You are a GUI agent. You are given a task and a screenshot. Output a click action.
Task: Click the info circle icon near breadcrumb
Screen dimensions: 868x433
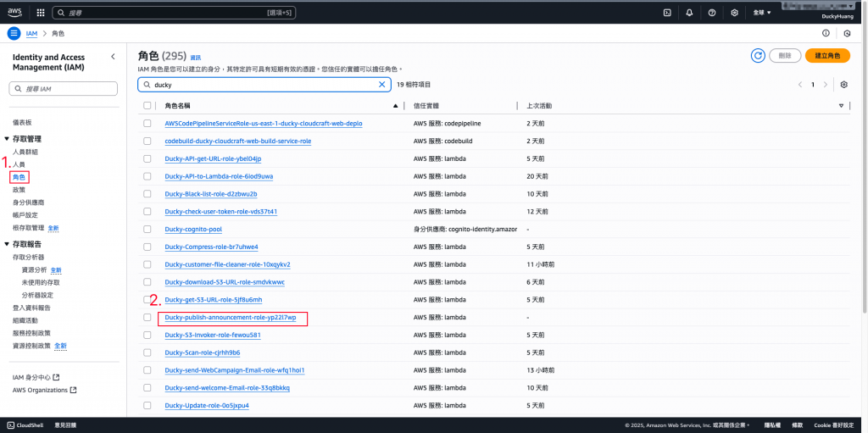[826, 33]
